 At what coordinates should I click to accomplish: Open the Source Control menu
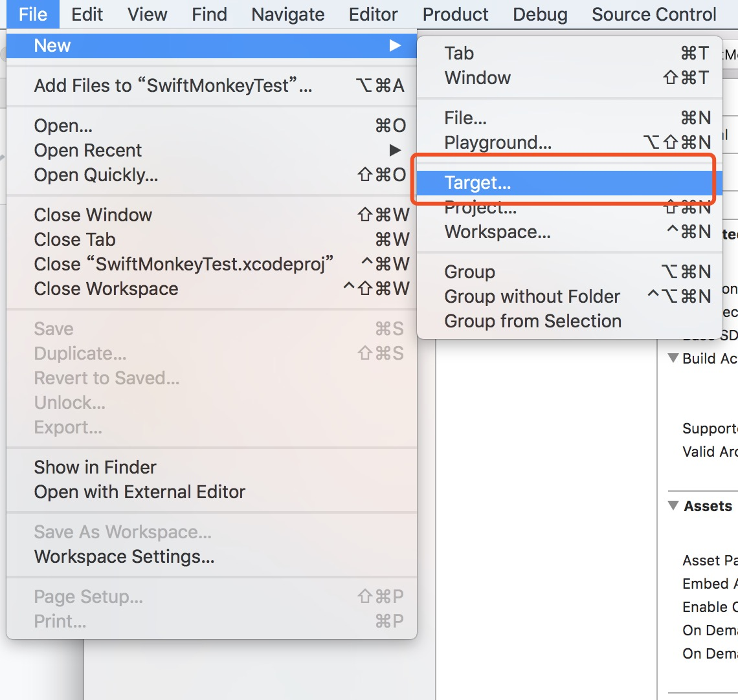(x=654, y=14)
